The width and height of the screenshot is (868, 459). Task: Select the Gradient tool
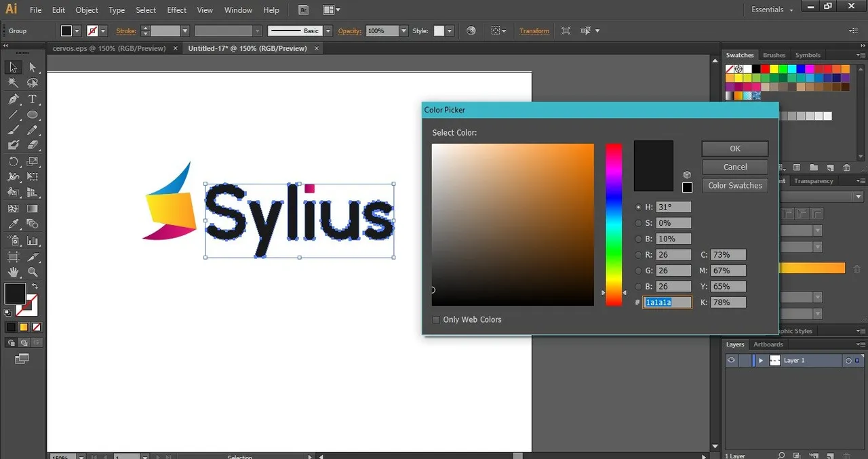[x=32, y=209]
